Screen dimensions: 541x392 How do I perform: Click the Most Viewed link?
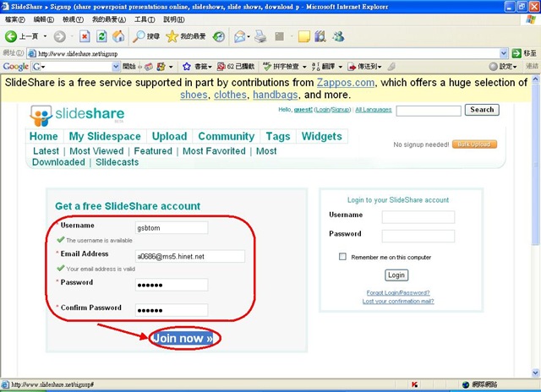pyautogui.click(x=96, y=151)
